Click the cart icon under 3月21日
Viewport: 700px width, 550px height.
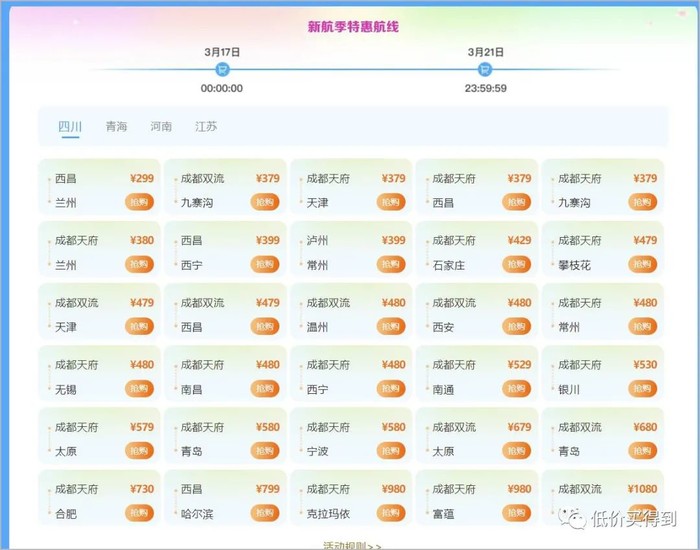(485, 69)
